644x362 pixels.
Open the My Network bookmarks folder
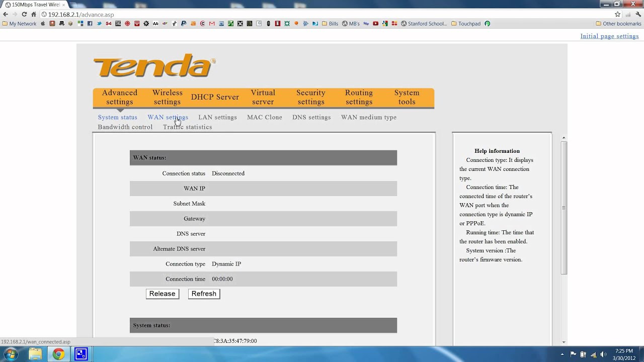pos(19,24)
